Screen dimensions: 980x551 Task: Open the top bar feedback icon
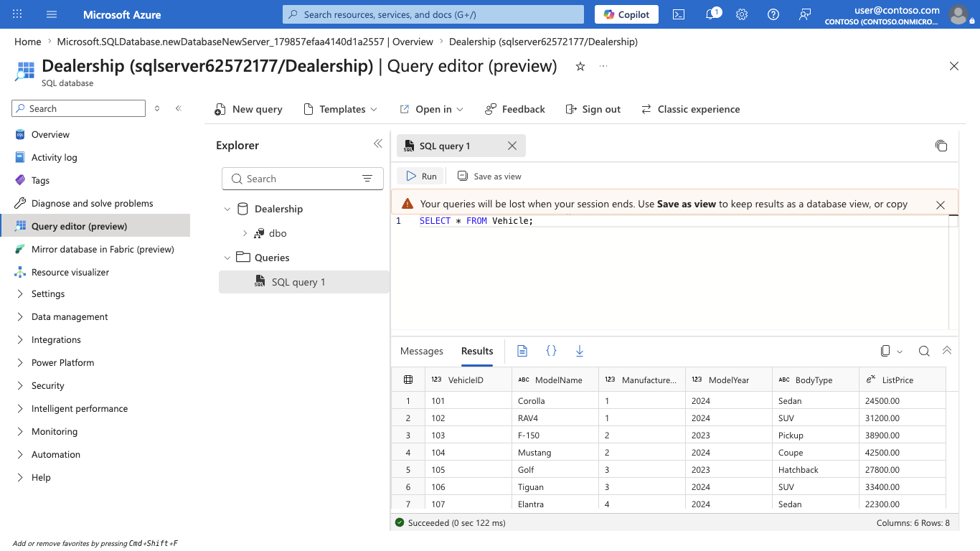(805, 14)
